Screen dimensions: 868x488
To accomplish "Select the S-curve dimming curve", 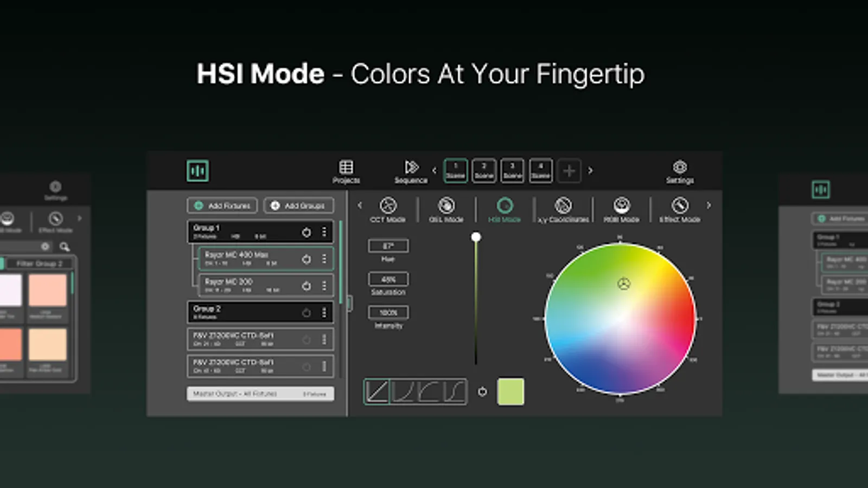I will click(x=454, y=391).
